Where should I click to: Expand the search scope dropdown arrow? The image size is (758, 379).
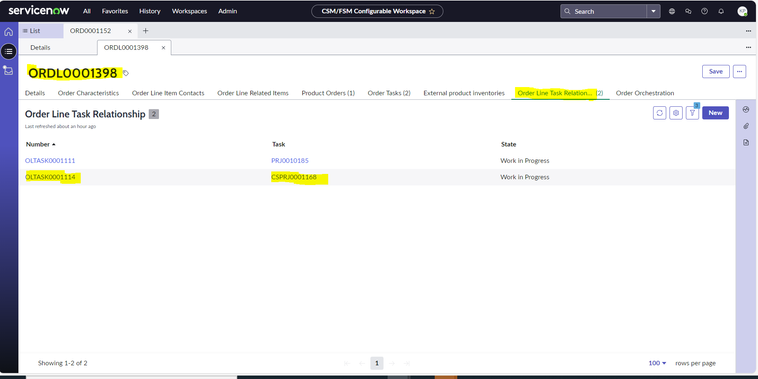click(x=654, y=11)
